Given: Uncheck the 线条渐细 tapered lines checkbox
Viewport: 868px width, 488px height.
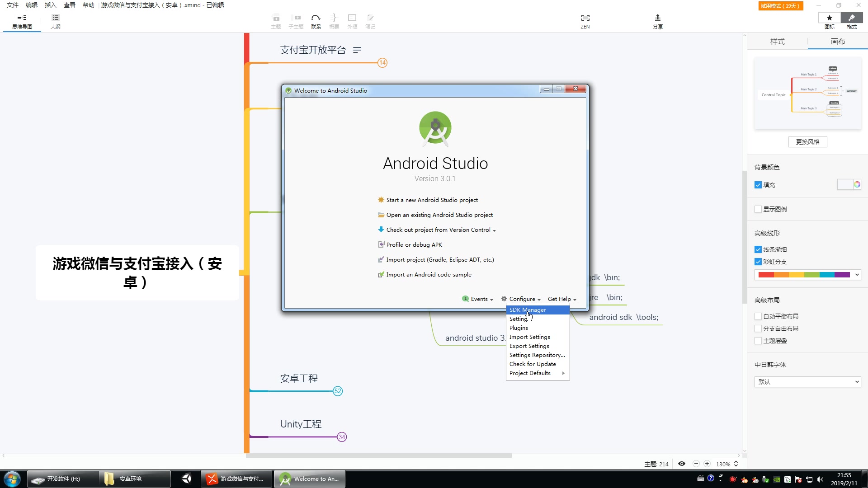Looking at the screenshot, I should tap(758, 249).
